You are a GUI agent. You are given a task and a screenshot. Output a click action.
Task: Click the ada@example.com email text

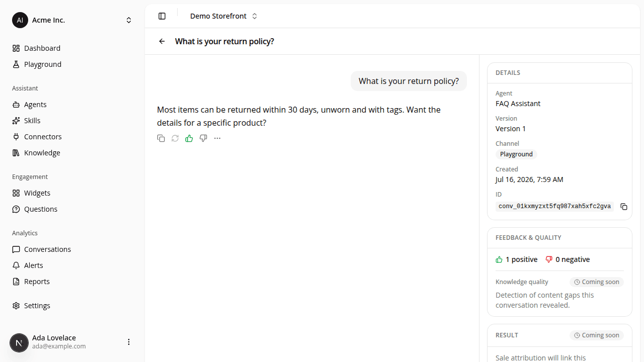click(59, 346)
